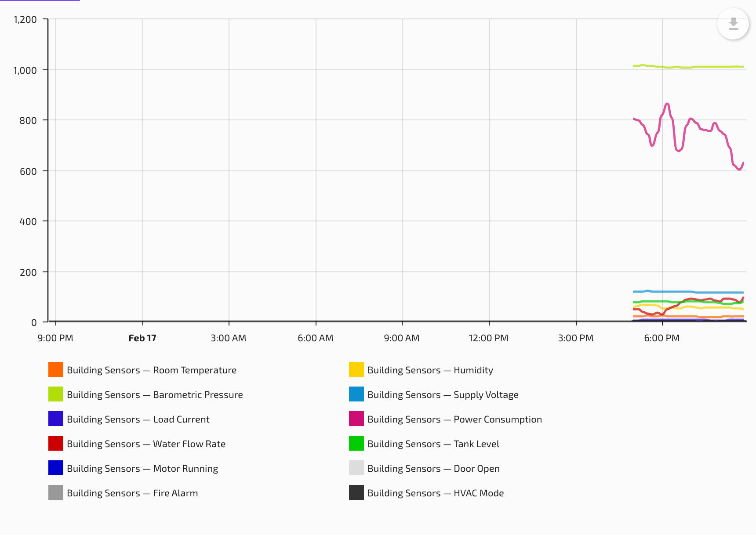Toggle the Fire Alarm legend entry
This screenshot has width=756, height=535.
coord(132,493)
